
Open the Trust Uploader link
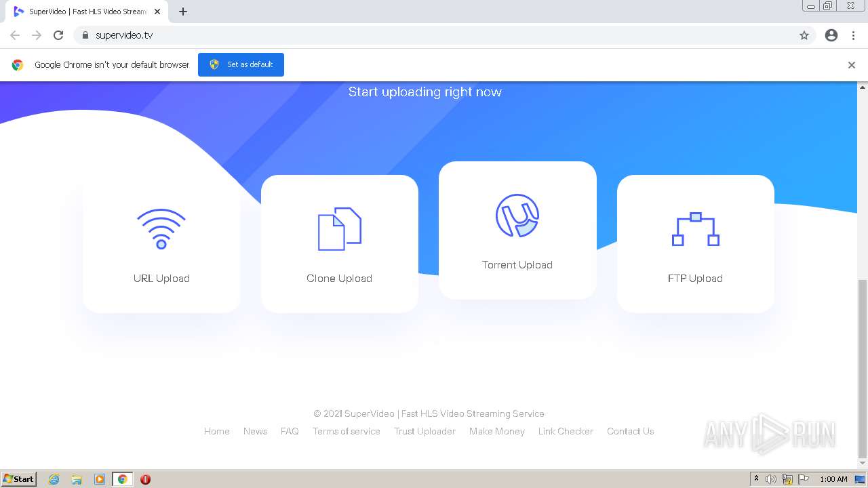click(x=425, y=431)
